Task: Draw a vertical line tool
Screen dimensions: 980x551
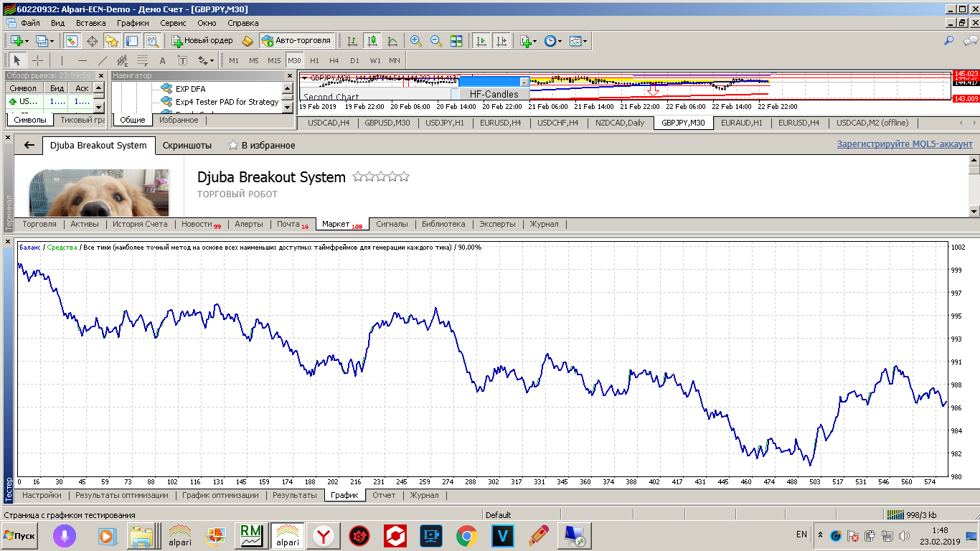Action: click(x=62, y=60)
